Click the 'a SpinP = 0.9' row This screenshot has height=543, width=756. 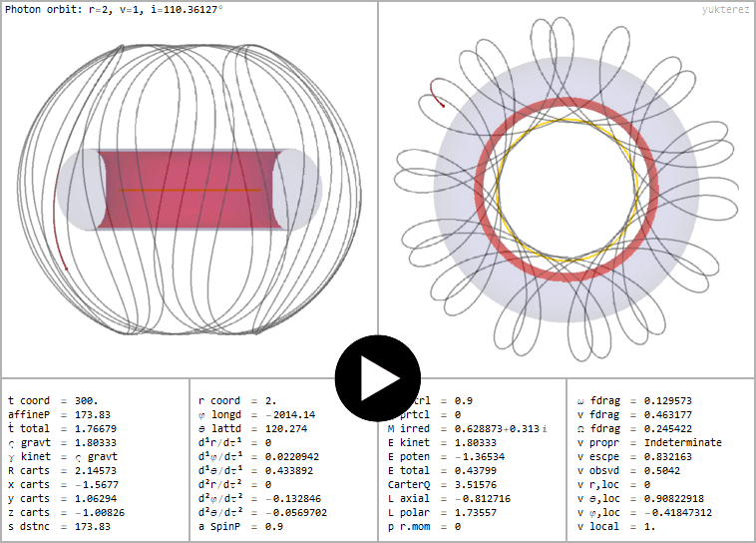pyautogui.click(x=240, y=527)
